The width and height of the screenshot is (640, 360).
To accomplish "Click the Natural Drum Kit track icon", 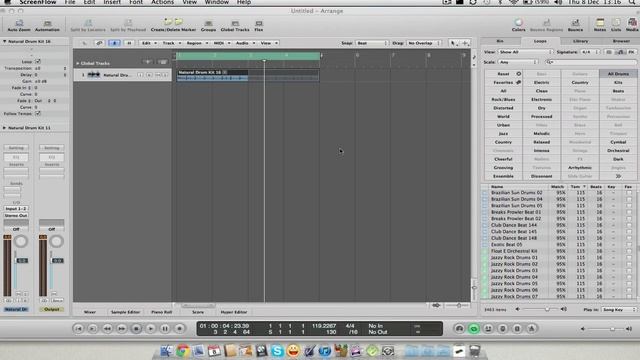I will pyautogui.click(x=94, y=75).
